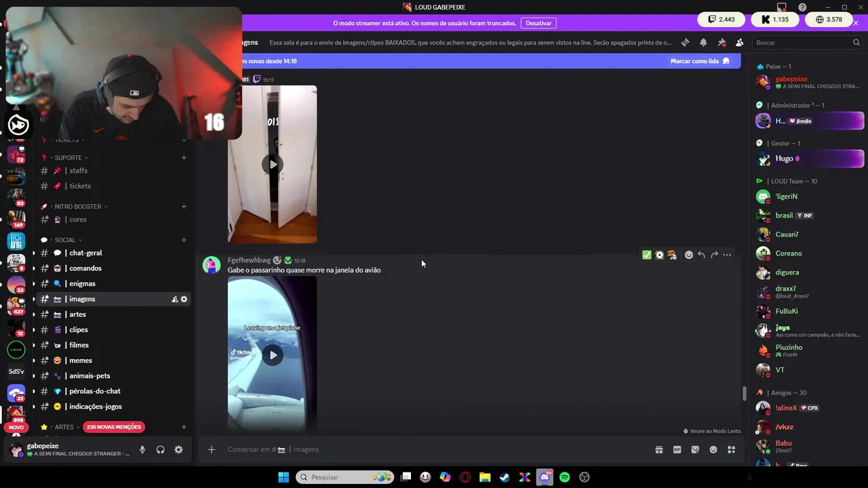The image size is (868, 488).
Task: Open File Explorer from taskbar
Action: click(x=485, y=477)
